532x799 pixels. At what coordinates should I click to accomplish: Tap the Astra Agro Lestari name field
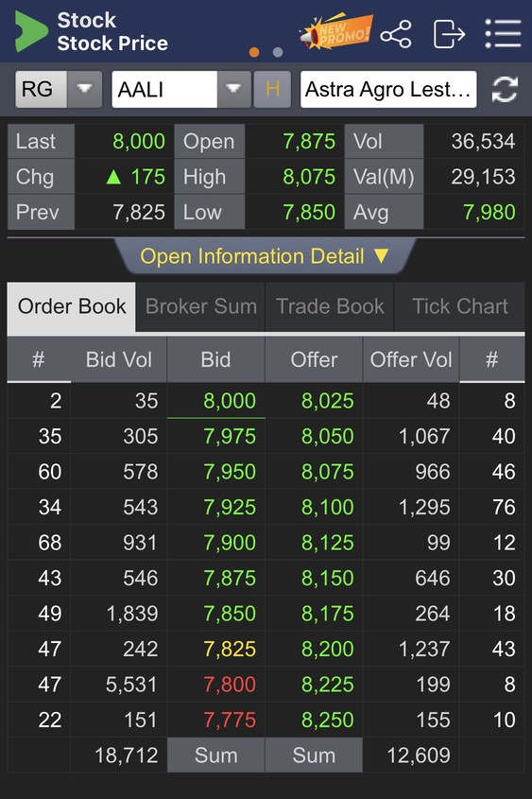(x=388, y=90)
